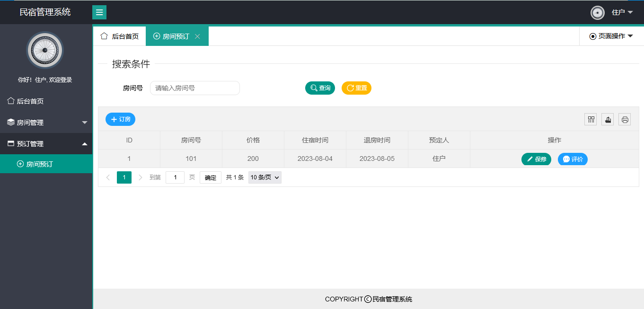Viewport: 644px width, 309px height.
Task: Click the 退房时间 column header
Action: point(377,140)
